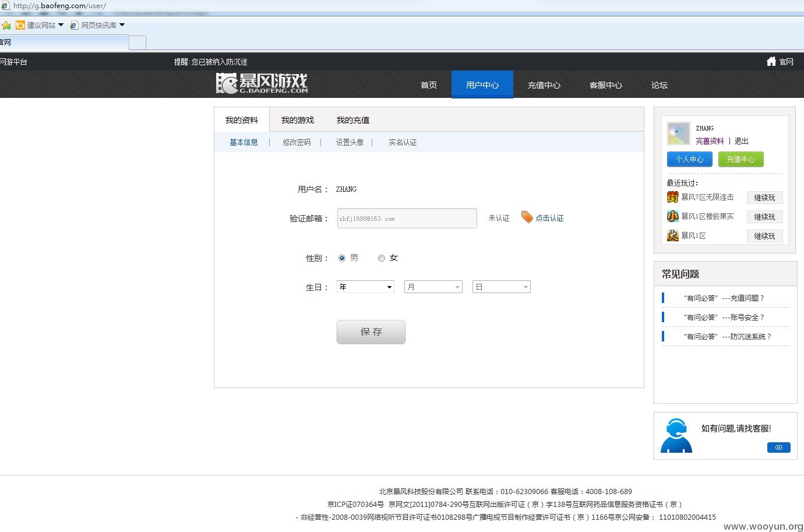Click the blue GO customer service button
804x532 pixels.
779,448
